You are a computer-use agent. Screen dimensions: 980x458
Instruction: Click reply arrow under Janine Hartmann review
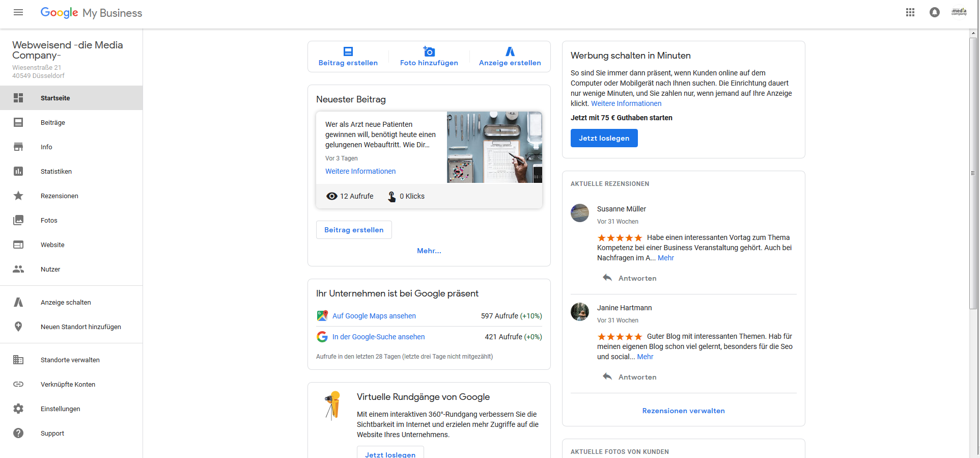(x=607, y=376)
